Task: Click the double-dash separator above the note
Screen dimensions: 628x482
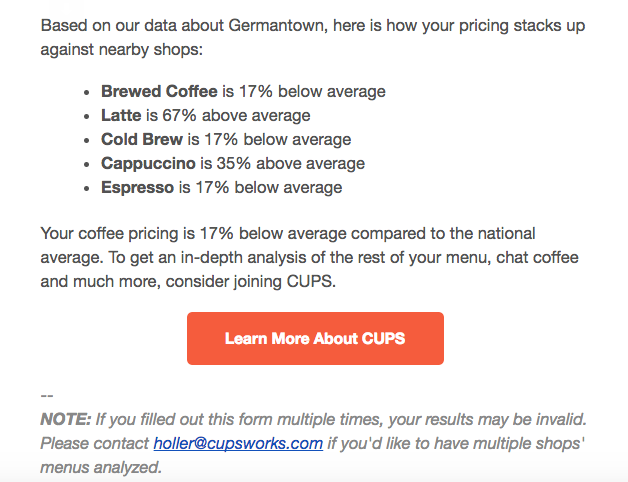Action: [x=47, y=396]
